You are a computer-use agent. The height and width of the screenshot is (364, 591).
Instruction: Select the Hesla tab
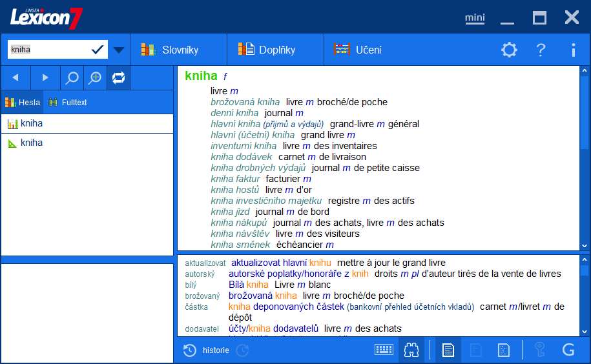pos(23,102)
